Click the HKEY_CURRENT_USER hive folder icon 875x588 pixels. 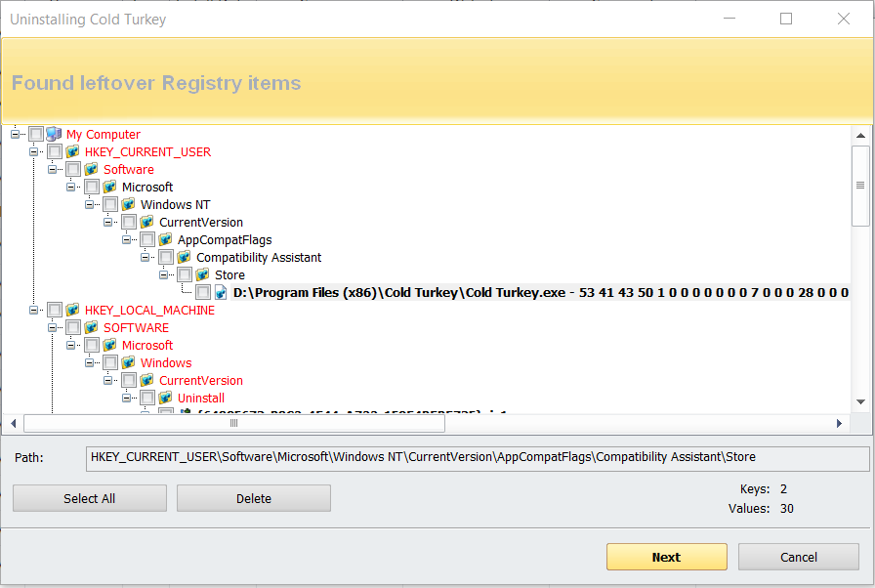coord(72,151)
